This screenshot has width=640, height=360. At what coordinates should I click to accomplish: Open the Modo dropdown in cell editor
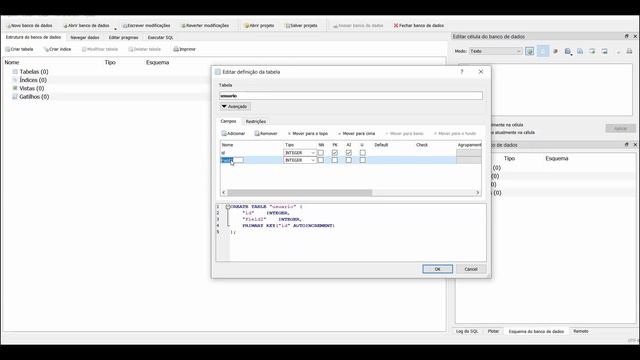pos(496,51)
